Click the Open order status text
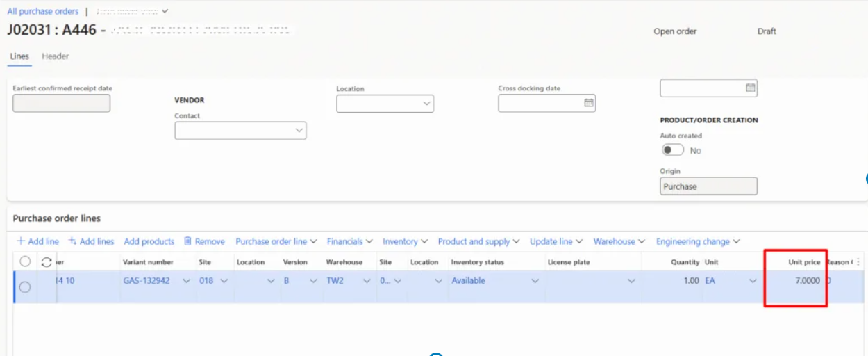 point(675,31)
